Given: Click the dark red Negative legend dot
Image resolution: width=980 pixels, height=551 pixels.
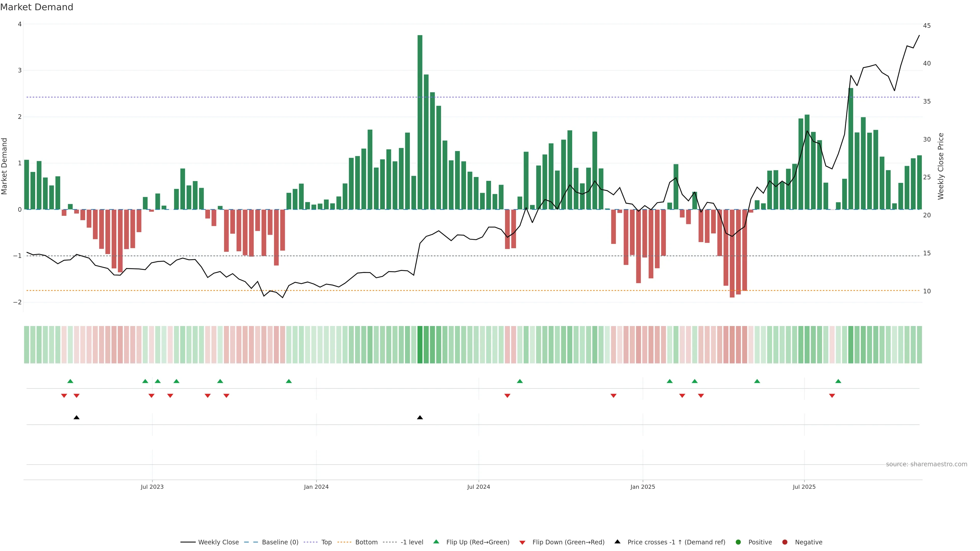Looking at the screenshot, I should (785, 542).
